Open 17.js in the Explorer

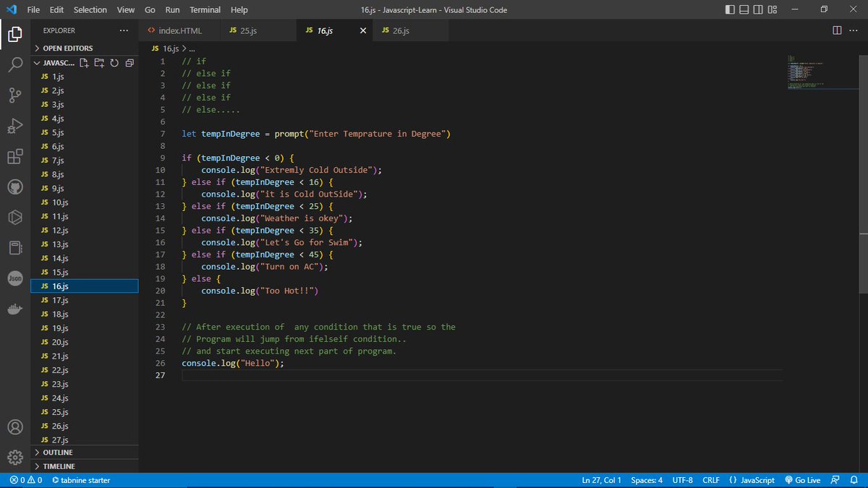[85, 300]
